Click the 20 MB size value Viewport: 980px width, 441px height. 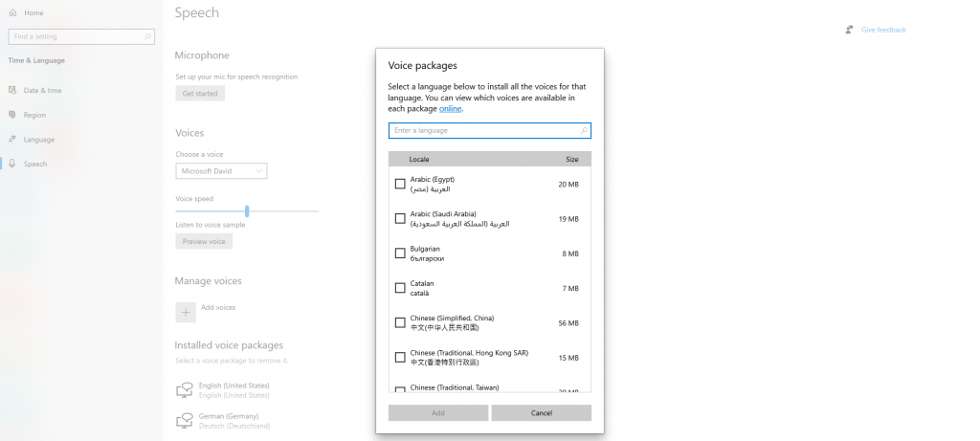[x=568, y=185]
